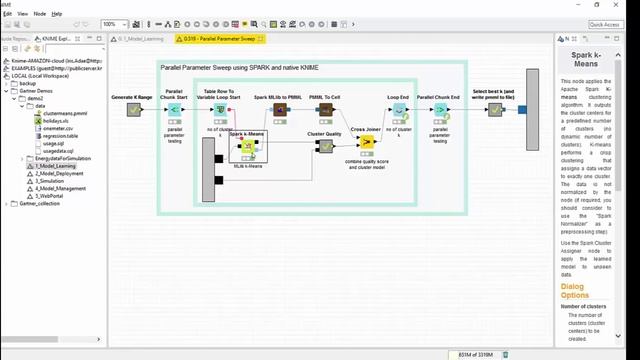Expand the backup folder
The width and height of the screenshot is (640, 360).
coord(6,83)
